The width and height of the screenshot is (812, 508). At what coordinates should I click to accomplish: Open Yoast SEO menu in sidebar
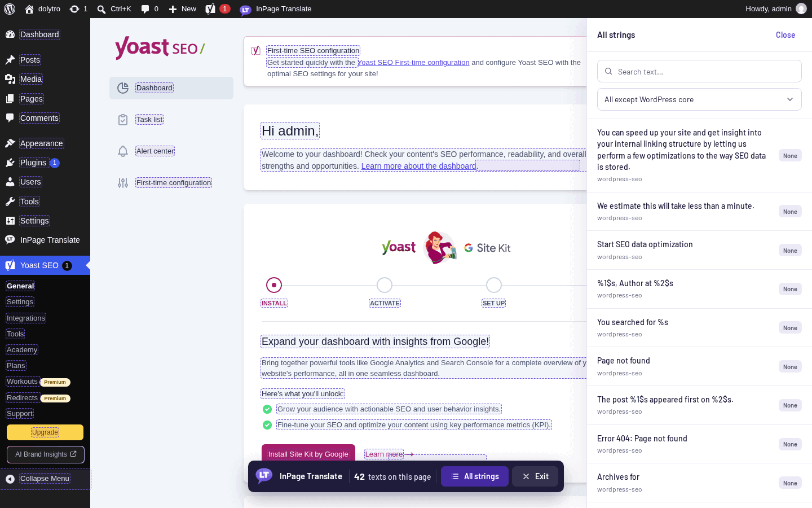(45, 265)
